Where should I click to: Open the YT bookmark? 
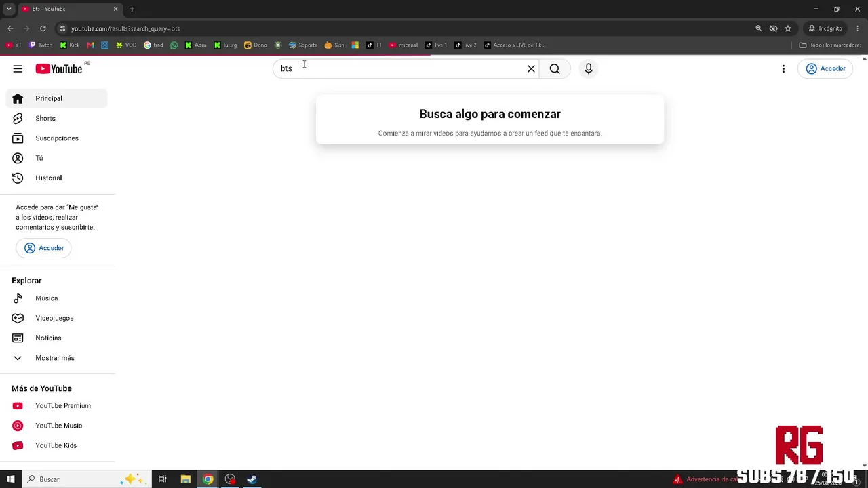[14, 45]
